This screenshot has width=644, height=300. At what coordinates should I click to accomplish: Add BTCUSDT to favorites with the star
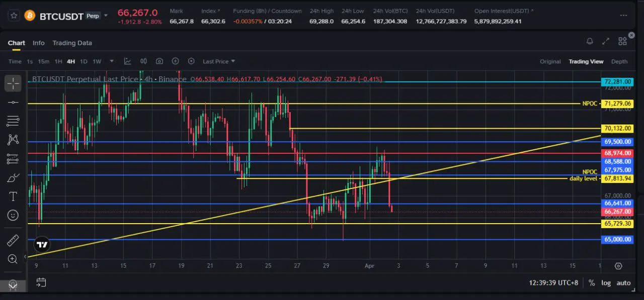(x=14, y=16)
